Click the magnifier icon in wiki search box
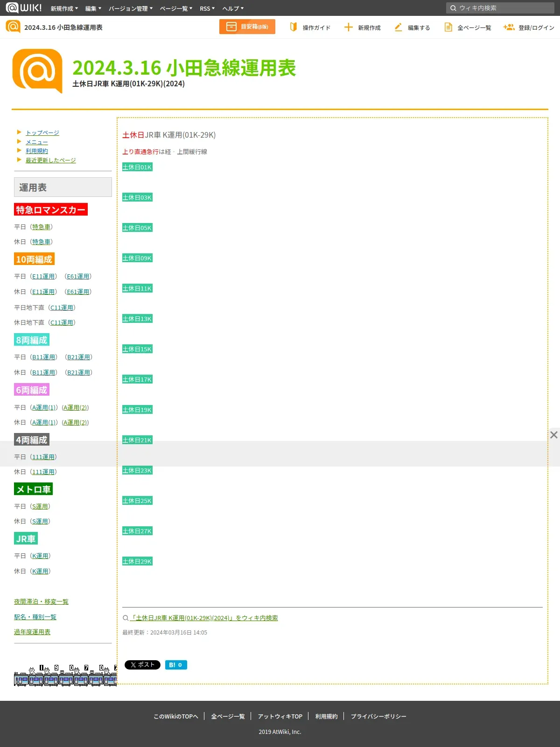Screen dimensions: 560x747 (x=453, y=8)
